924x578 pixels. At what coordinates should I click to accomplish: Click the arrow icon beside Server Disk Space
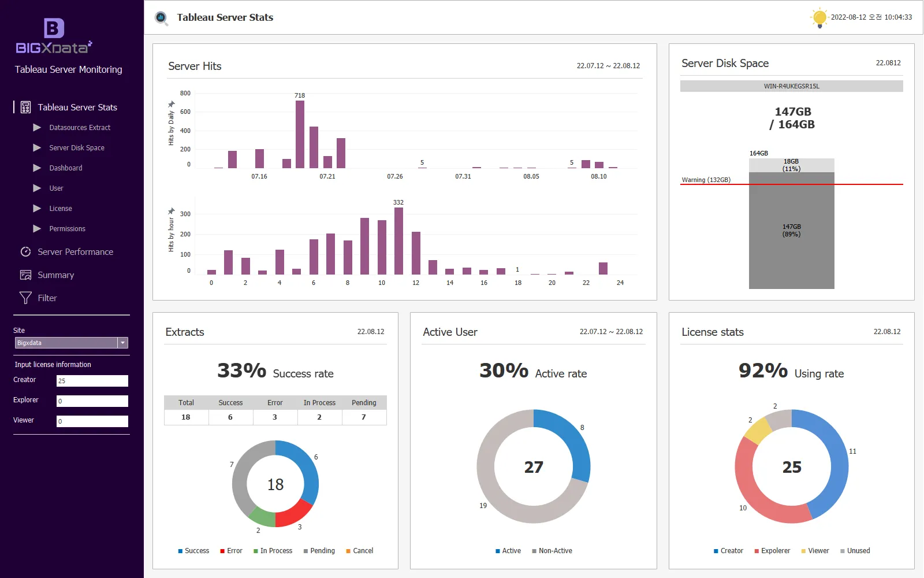37,147
